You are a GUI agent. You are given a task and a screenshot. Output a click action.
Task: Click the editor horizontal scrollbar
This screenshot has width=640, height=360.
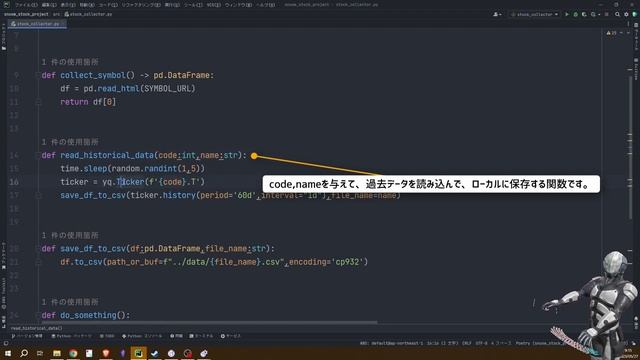point(209,322)
